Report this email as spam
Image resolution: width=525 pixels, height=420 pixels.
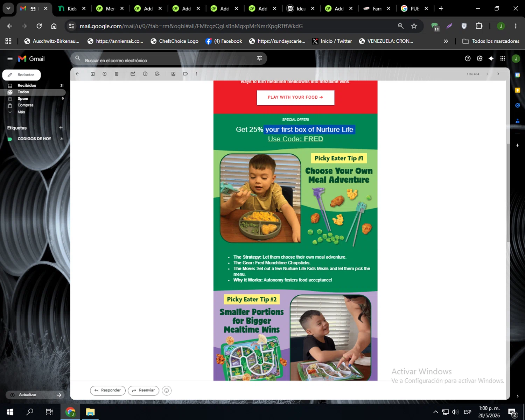tap(105, 74)
